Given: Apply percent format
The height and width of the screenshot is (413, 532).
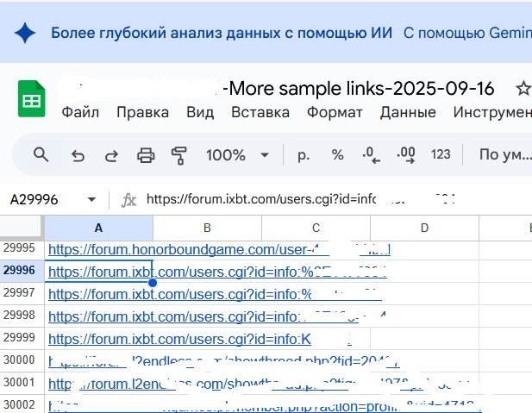Looking at the screenshot, I should coord(338,154).
